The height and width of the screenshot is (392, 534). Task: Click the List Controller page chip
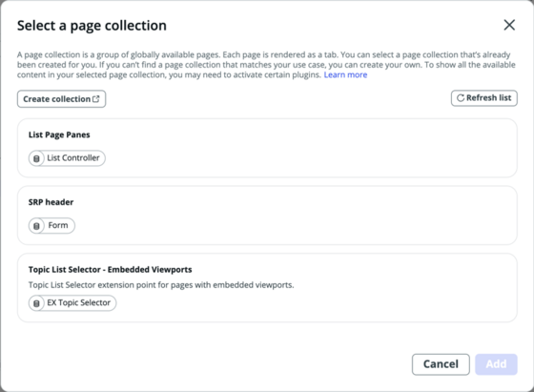coord(67,158)
